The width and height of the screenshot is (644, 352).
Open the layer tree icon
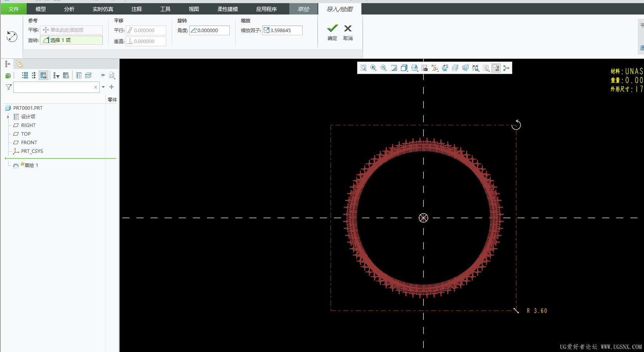pyautogui.click(x=88, y=75)
